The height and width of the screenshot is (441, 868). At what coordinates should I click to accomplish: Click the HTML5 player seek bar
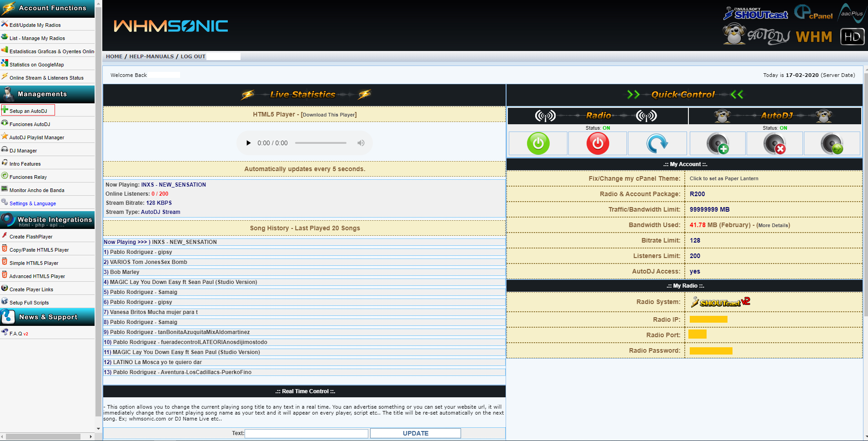pyautogui.click(x=321, y=143)
